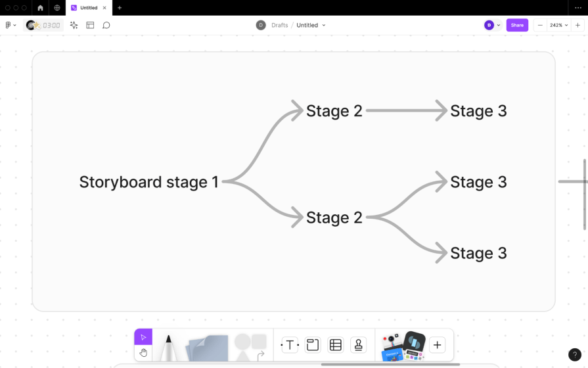
Task: Pick the Sticky notes tool
Action: click(207, 348)
